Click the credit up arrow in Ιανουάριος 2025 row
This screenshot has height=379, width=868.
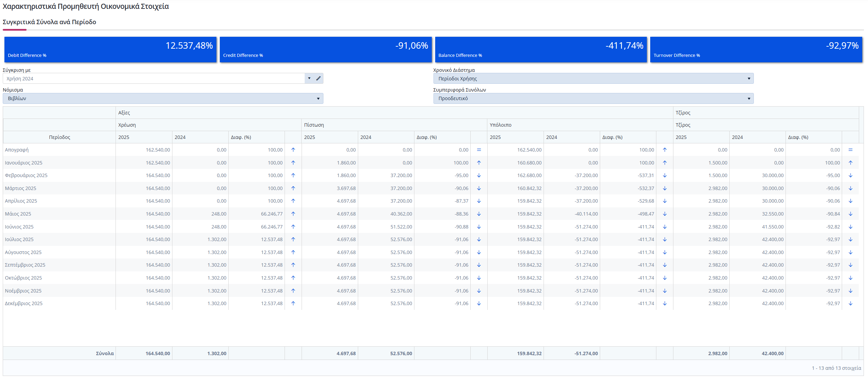479,163
